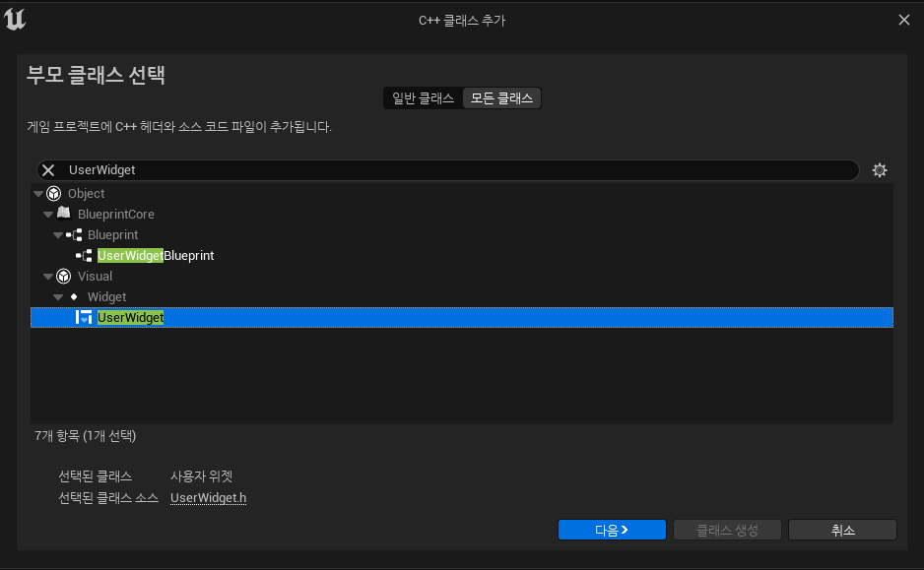Select the Blueprint class label
This screenshot has height=570, width=924.
(x=112, y=235)
